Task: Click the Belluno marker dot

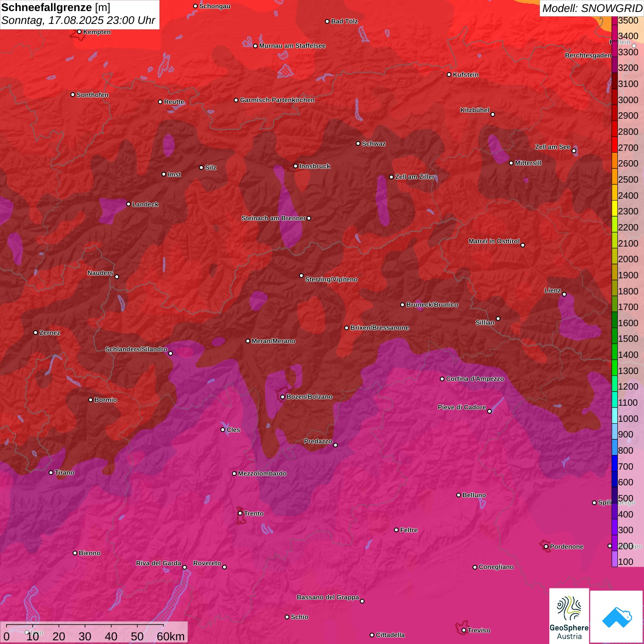Action: pos(458,495)
